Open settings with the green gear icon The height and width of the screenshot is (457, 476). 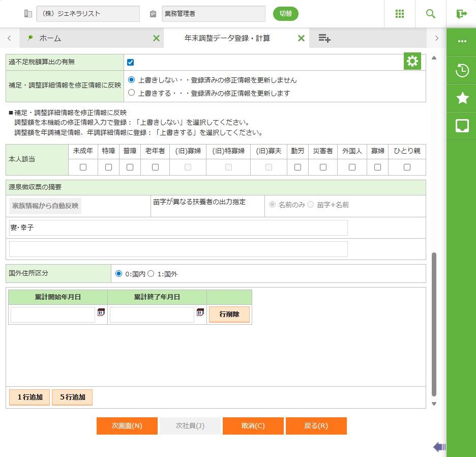coord(412,62)
